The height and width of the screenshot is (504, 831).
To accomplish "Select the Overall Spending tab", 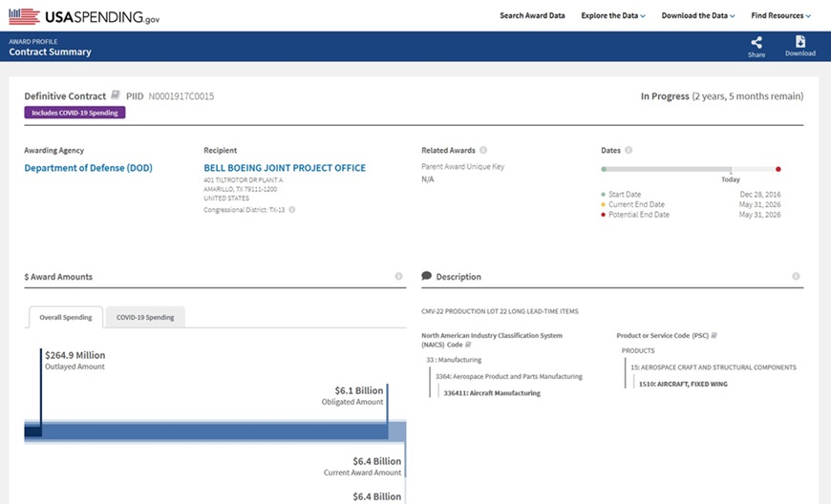I will (66, 317).
